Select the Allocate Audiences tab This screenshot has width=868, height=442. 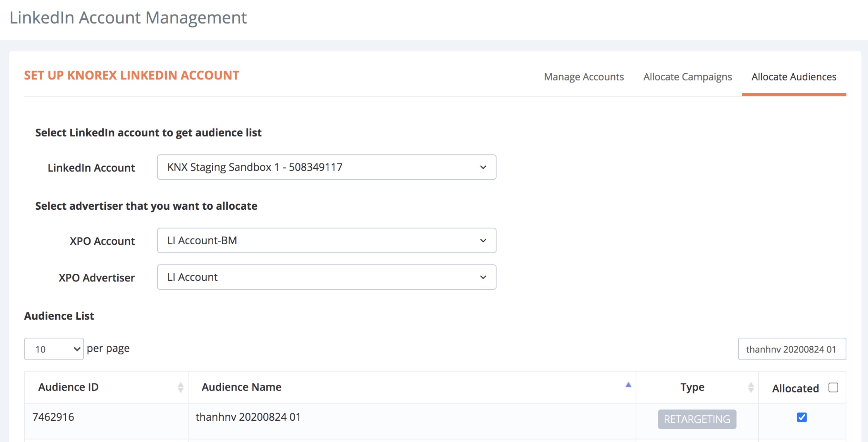[794, 77]
